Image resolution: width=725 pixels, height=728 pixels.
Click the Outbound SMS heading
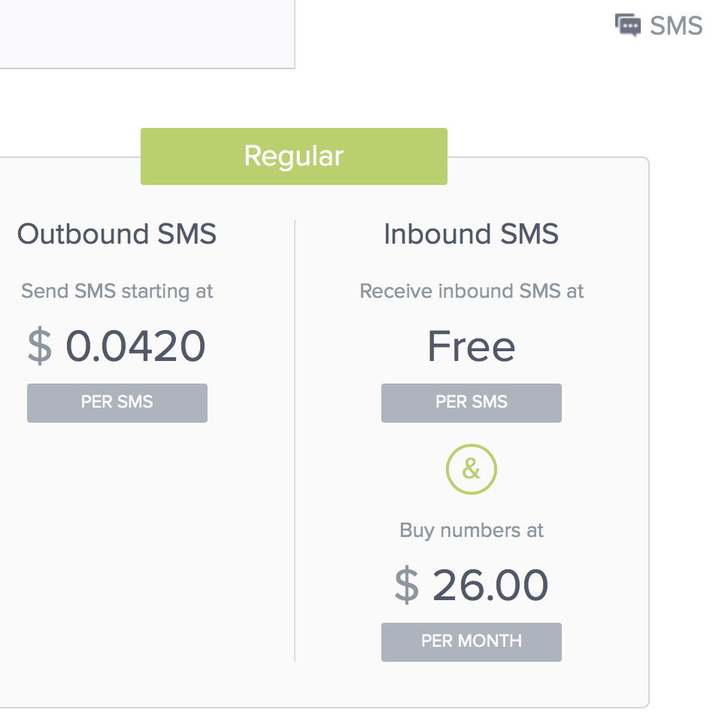coord(117,234)
